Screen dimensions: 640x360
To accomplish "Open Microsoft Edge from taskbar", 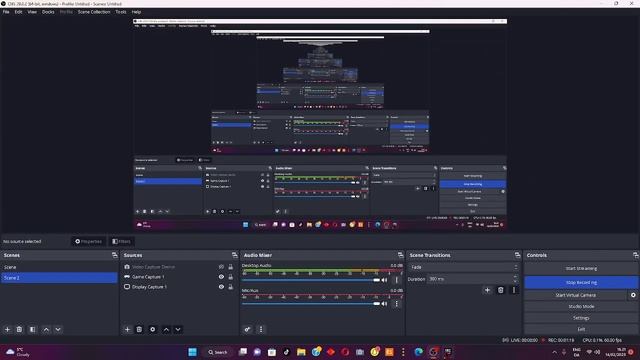I will (419, 352).
